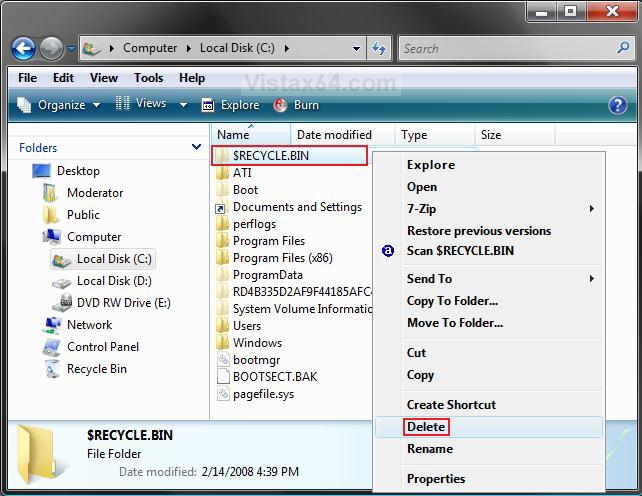Expand the arrow before Computer in address bar
642x496 pixels.
click(112, 48)
